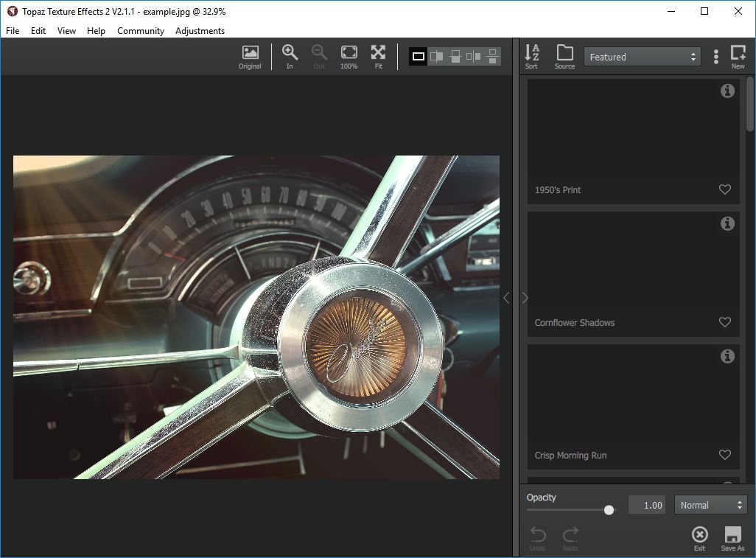The width and height of the screenshot is (756, 558).
Task: Open the Normal blend mode dropdown
Action: pos(710,505)
